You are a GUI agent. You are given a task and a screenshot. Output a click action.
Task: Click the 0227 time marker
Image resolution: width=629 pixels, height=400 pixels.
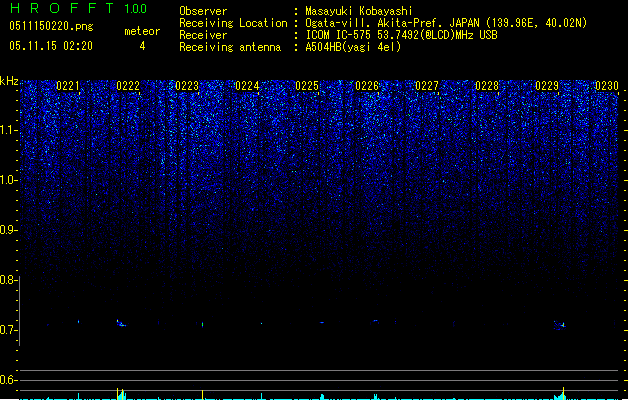[x=427, y=85]
